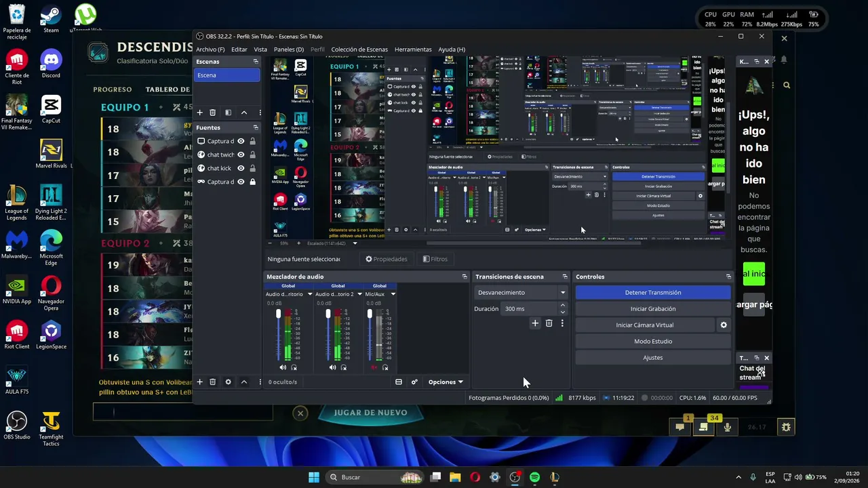The width and height of the screenshot is (868, 488).
Task: Remove the selected source using the Fuentes trash icon
Action: (x=212, y=382)
